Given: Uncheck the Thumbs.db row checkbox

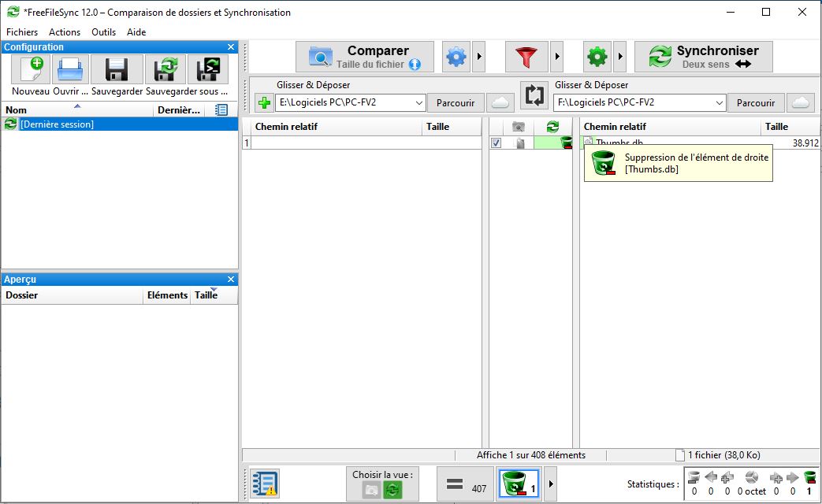Looking at the screenshot, I should pyautogui.click(x=496, y=143).
